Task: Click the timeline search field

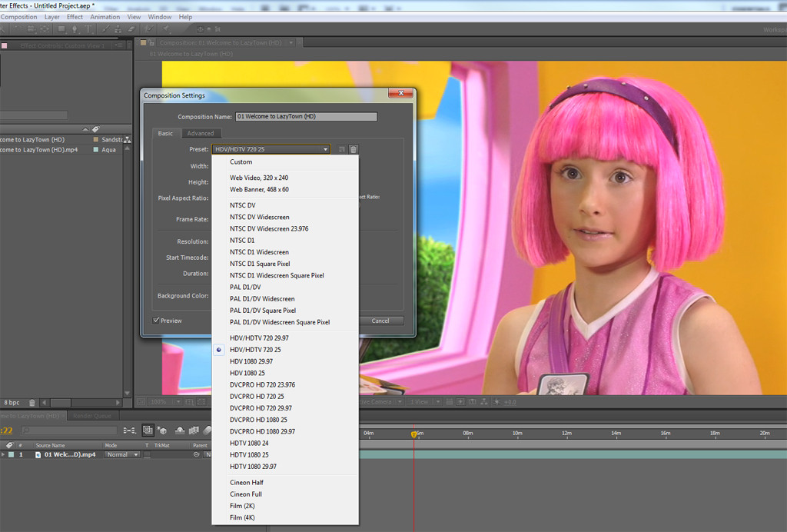Action: [x=70, y=430]
